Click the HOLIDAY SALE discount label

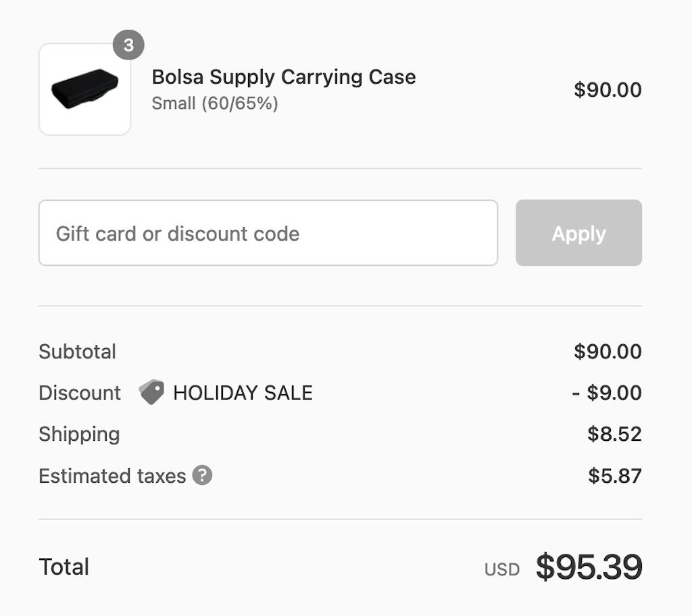tap(243, 393)
